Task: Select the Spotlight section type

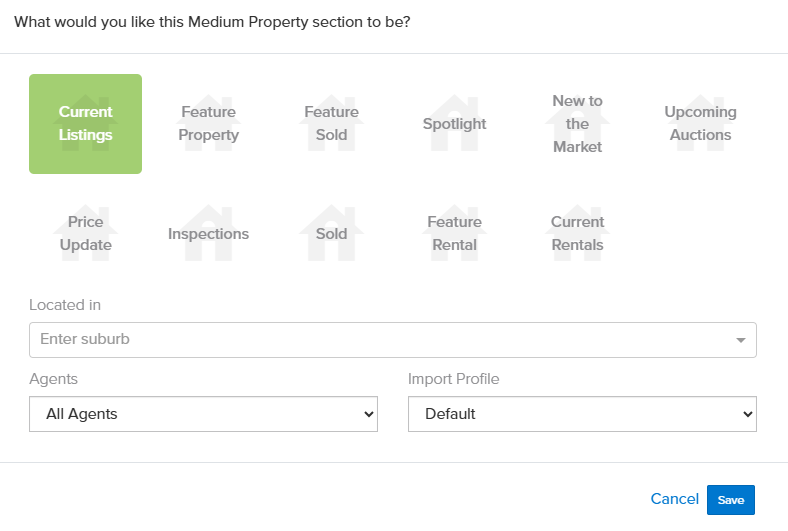Action: point(454,124)
